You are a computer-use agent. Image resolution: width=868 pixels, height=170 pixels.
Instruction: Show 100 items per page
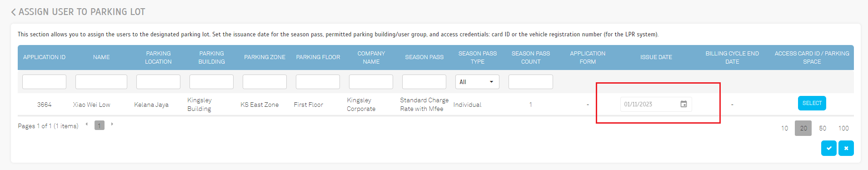[x=843, y=128]
